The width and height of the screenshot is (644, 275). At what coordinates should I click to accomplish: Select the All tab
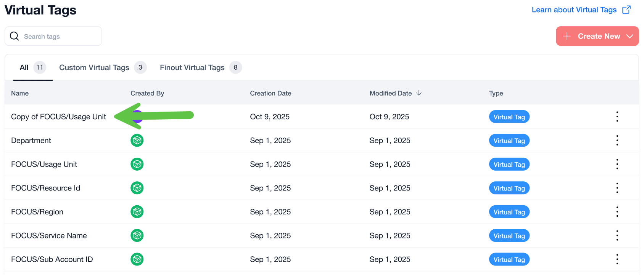point(24,67)
